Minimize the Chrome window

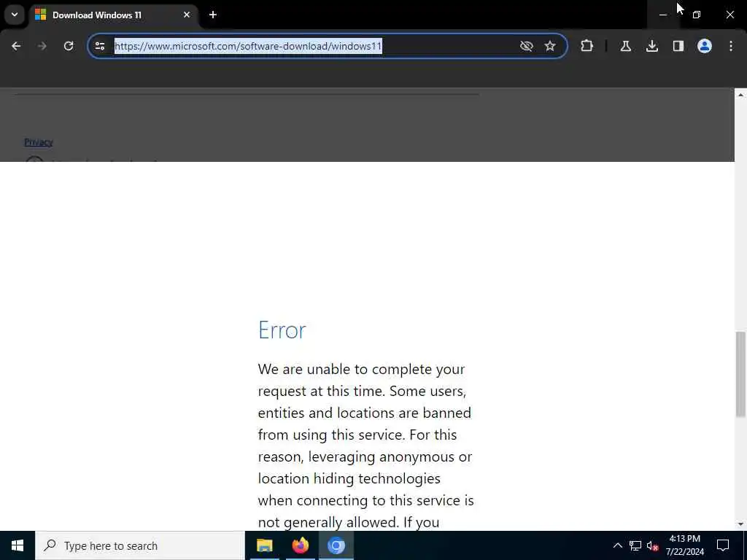point(662,15)
